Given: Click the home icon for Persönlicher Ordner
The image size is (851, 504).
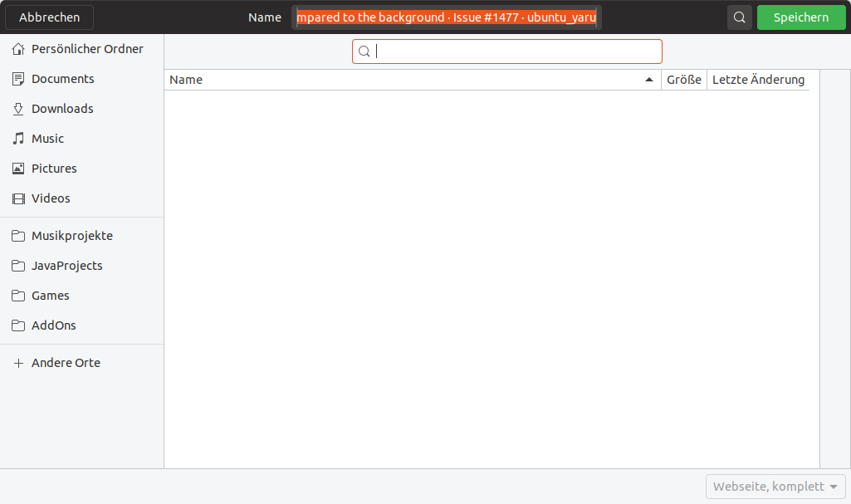Looking at the screenshot, I should [x=18, y=49].
